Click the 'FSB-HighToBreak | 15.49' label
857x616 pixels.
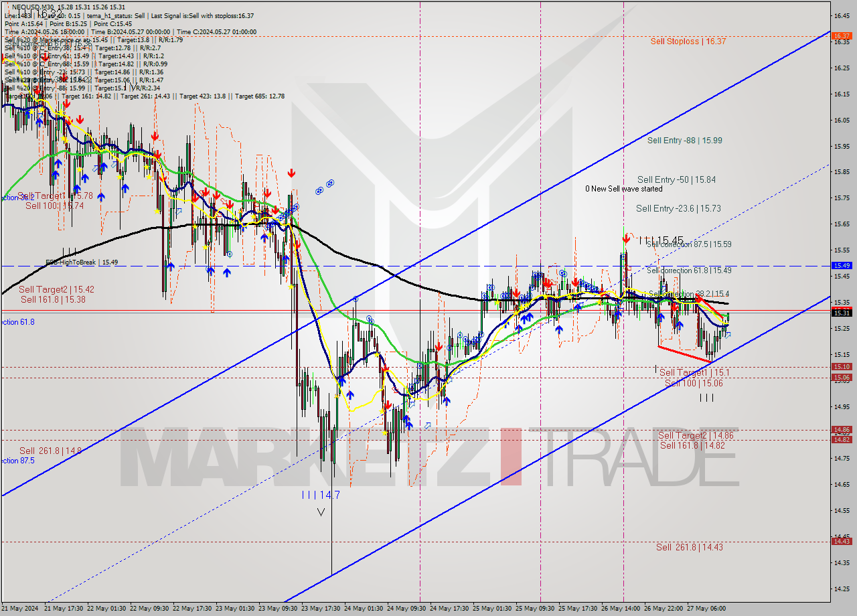tap(82, 262)
